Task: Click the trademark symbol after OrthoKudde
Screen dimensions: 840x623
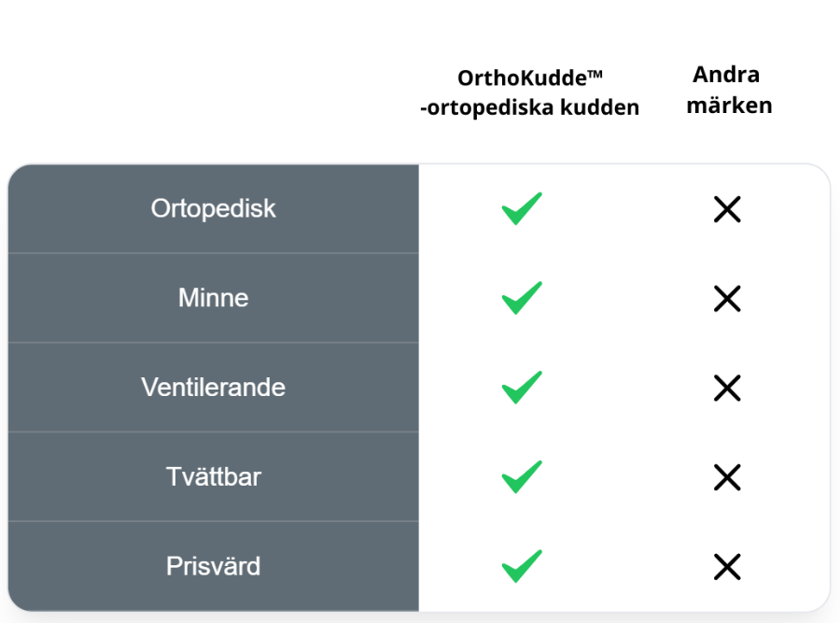Action: point(595,74)
